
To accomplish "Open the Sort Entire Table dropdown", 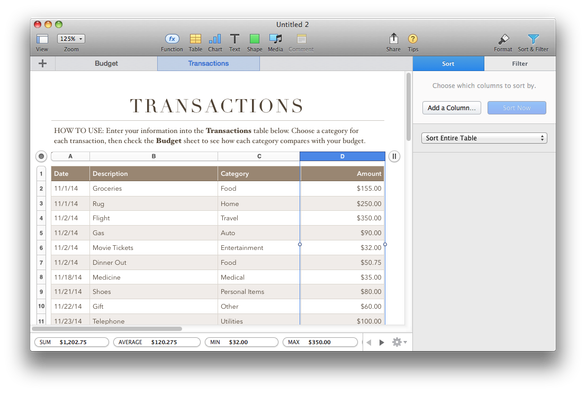I will coord(484,138).
